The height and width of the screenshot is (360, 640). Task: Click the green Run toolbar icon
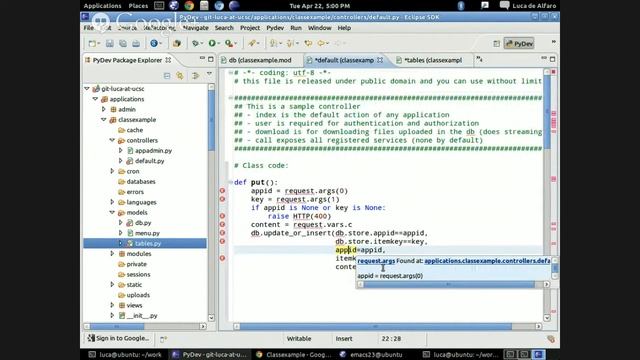pos(212,43)
